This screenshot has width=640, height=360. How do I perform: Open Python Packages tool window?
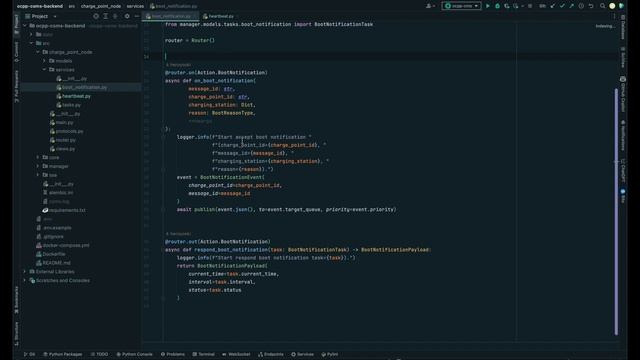point(62,354)
